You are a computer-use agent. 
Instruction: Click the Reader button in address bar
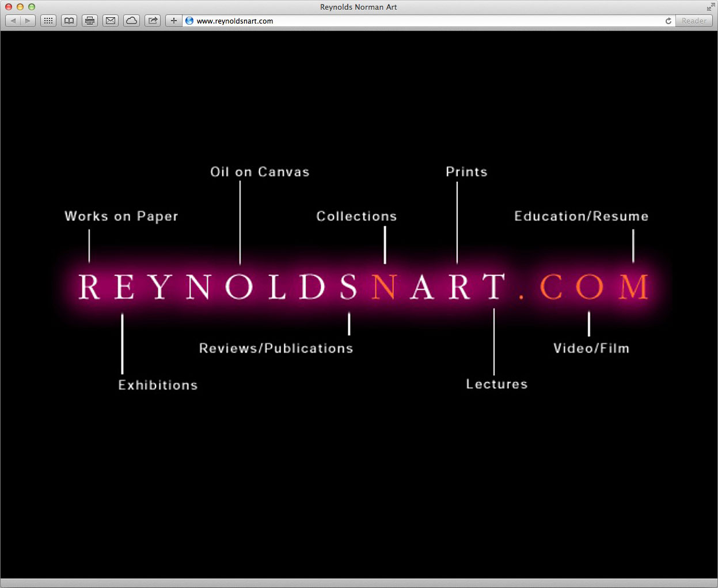[x=694, y=21]
